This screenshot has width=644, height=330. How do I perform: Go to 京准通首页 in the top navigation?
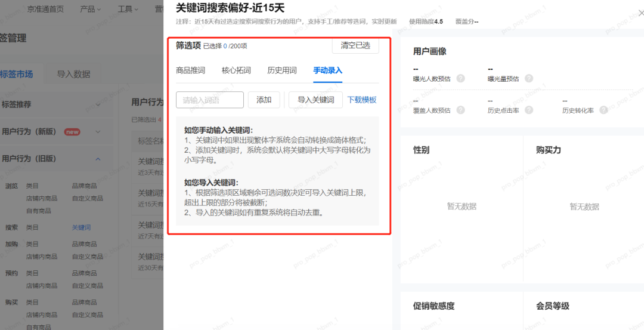pyautogui.click(x=45, y=9)
